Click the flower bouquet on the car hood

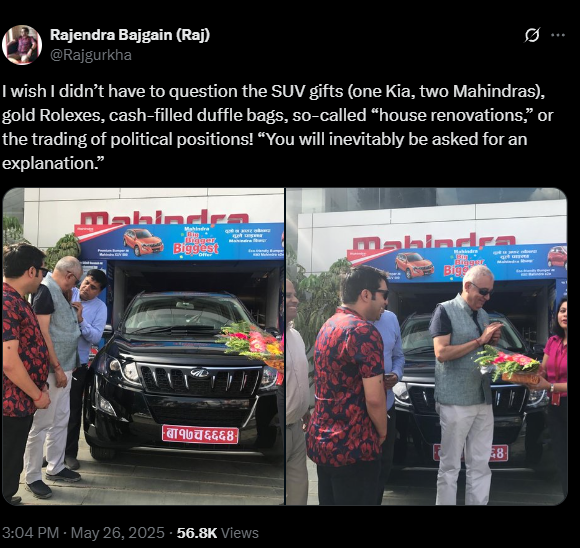[x=253, y=343]
